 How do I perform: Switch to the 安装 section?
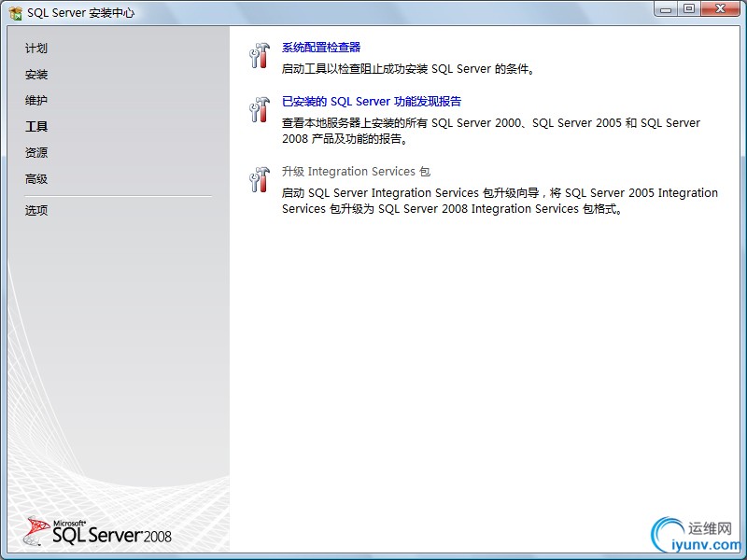pyautogui.click(x=36, y=75)
